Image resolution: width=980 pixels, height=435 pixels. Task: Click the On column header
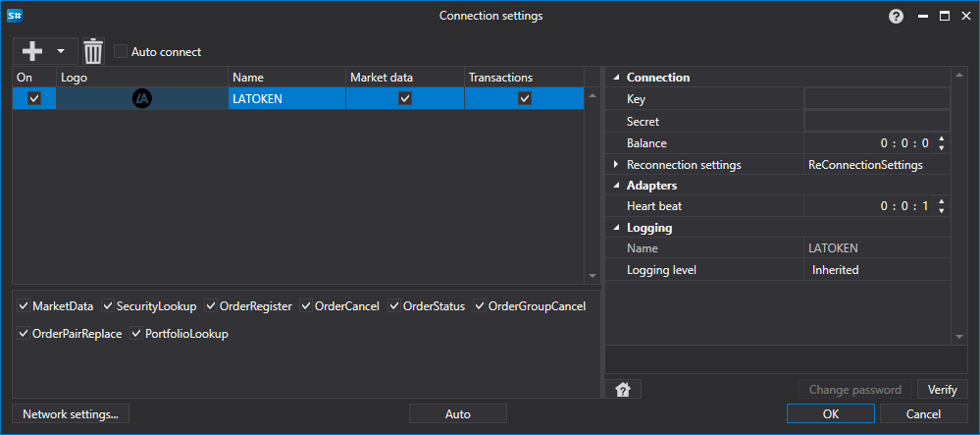(x=34, y=78)
